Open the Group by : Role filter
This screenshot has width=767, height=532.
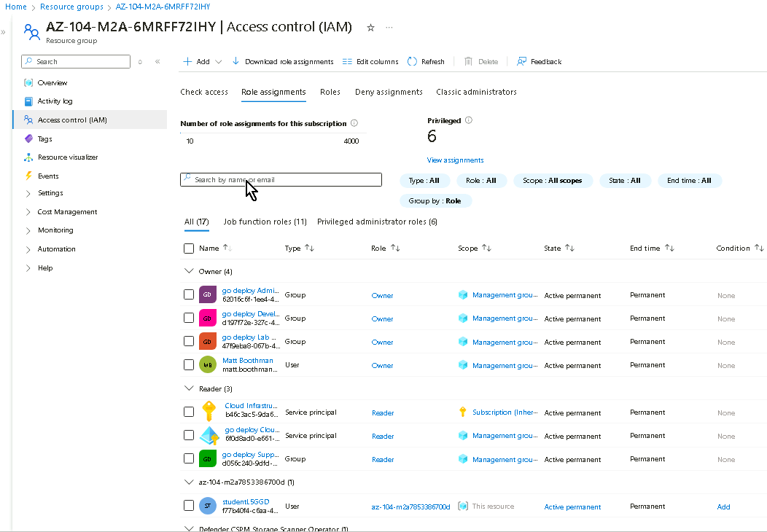pos(435,201)
